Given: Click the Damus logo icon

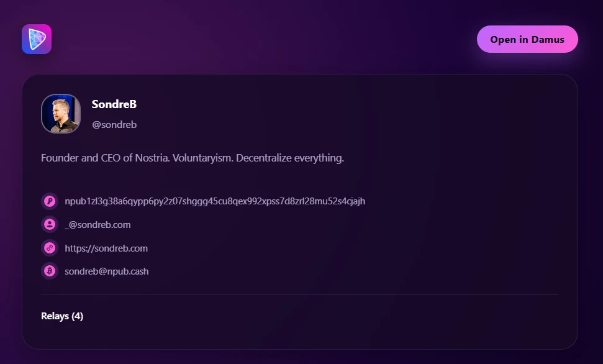Looking at the screenshot, I should [x=37, y=39].
